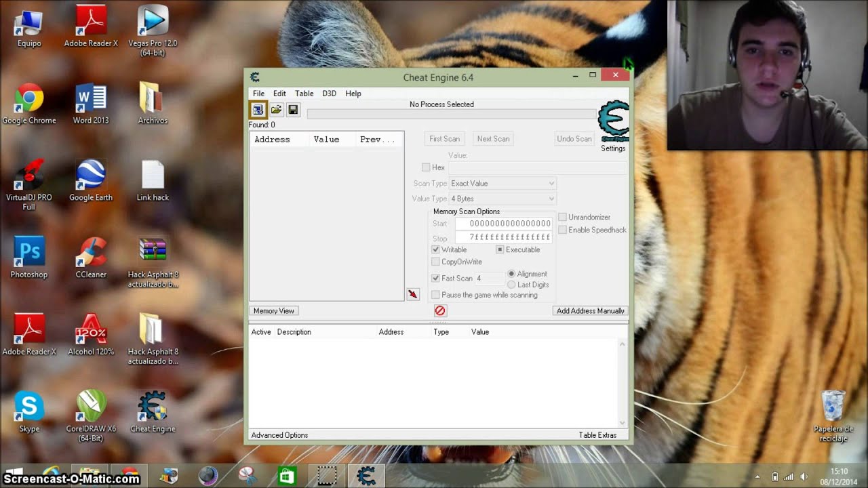Toggle the Writable checkbox

[x=436, y=249]
